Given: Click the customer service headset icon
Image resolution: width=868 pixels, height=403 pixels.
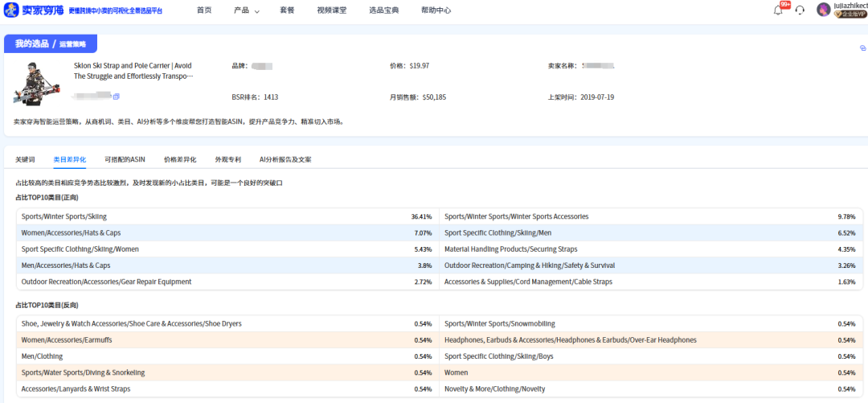Looking at the screenshot, I should click(800, 10).
